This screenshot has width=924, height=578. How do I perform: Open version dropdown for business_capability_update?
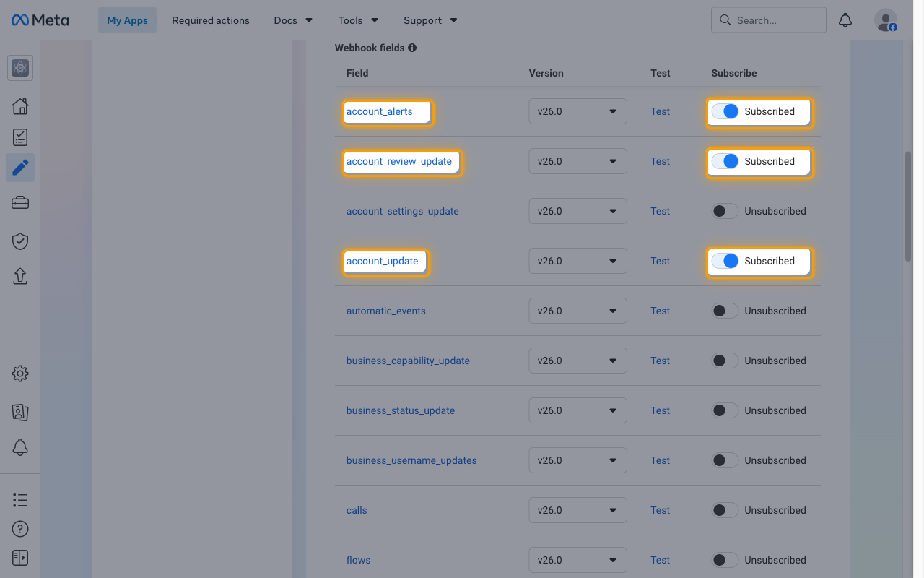(577, 361)
